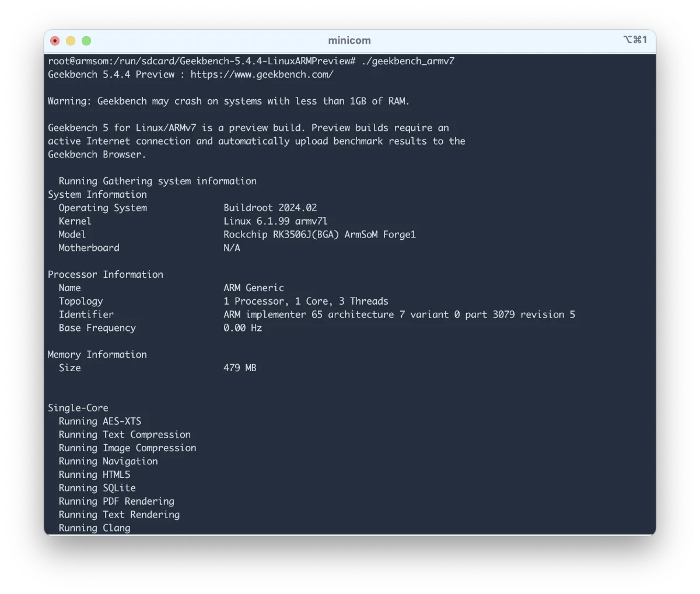700x594 pixels.
Task: Click the Operating System label
Action: click(103, 208)
